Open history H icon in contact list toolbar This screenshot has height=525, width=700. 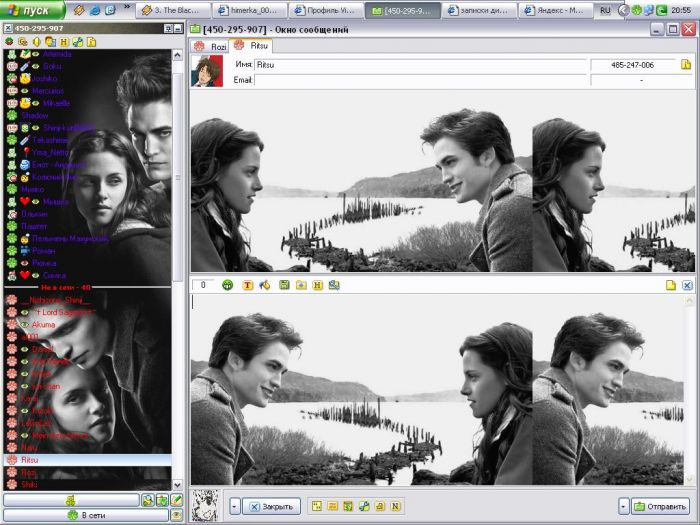(x=64, y=42)
